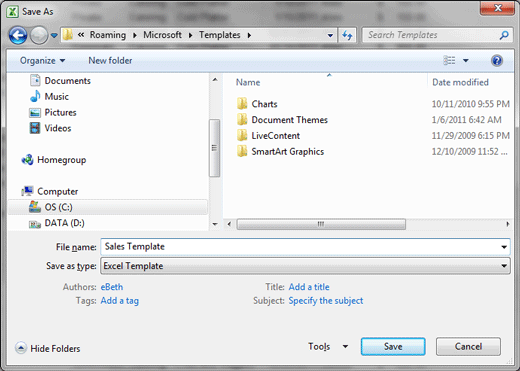The image size is (520, 371).
Task: Click the Change your view icon
Action: point(449,60)
